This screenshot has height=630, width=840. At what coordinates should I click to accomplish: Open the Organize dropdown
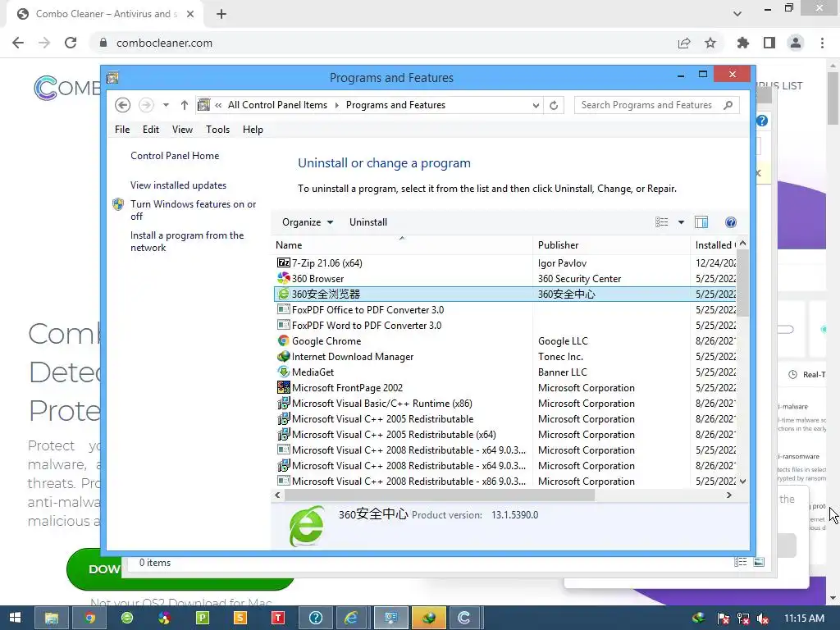[308, 222]
